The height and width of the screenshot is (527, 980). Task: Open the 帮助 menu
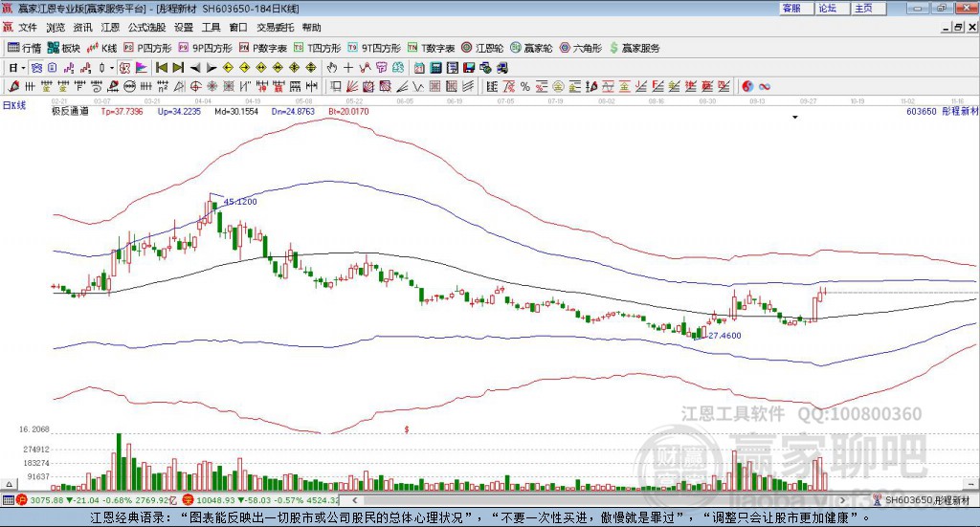click(x=311, y=28)
